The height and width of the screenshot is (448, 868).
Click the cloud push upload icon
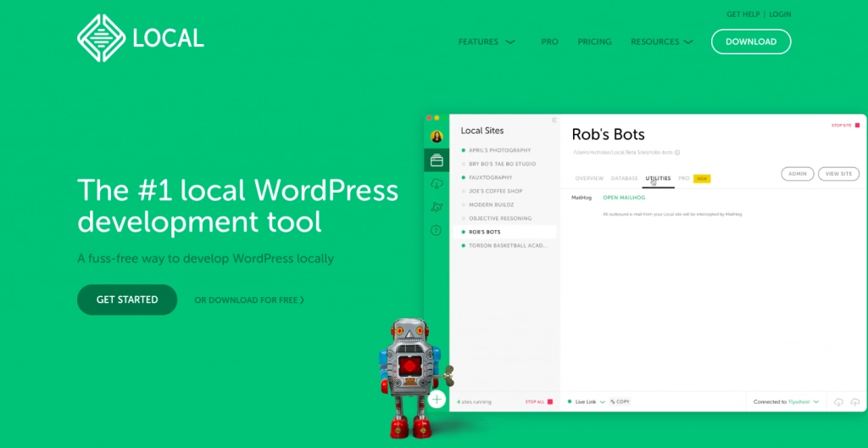coord(855,402)
